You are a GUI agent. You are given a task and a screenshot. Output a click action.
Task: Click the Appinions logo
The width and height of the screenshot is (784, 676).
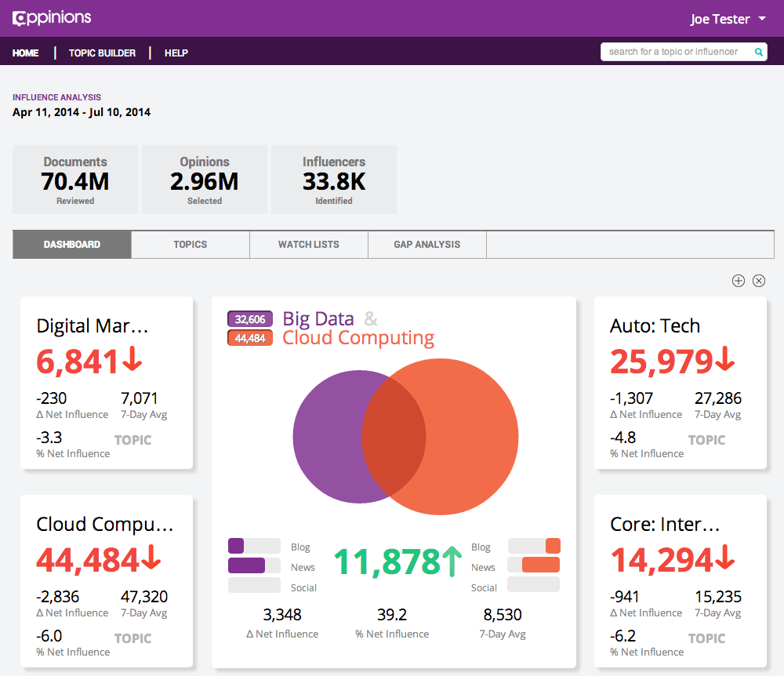(52, 17)
